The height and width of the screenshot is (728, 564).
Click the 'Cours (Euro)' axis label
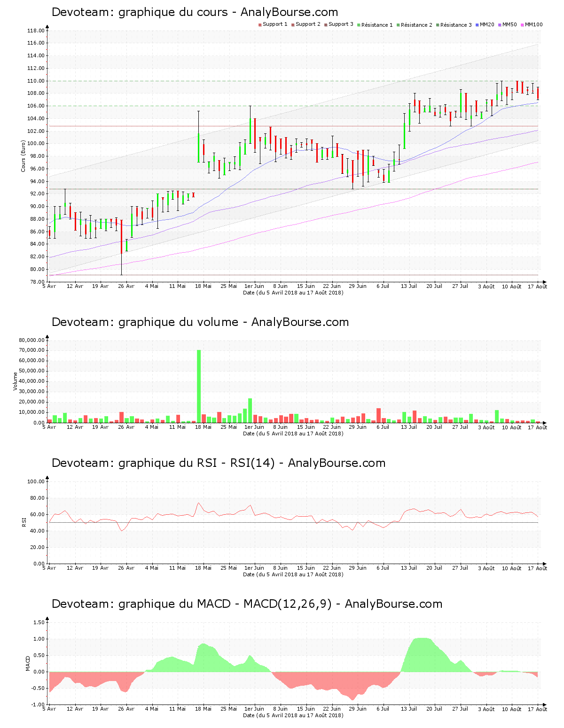[x=23, y=156]
